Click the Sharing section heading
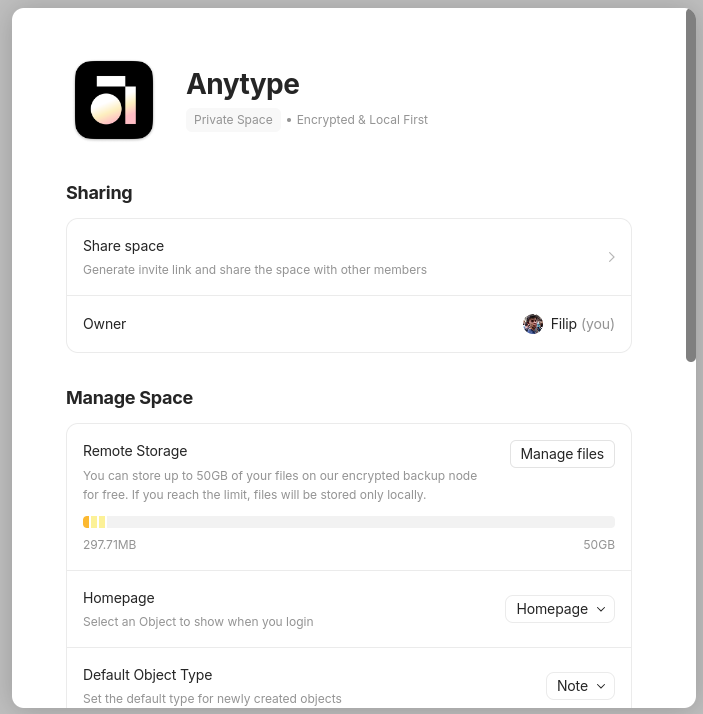Screen dimensions: 703x714 point(99,193)
